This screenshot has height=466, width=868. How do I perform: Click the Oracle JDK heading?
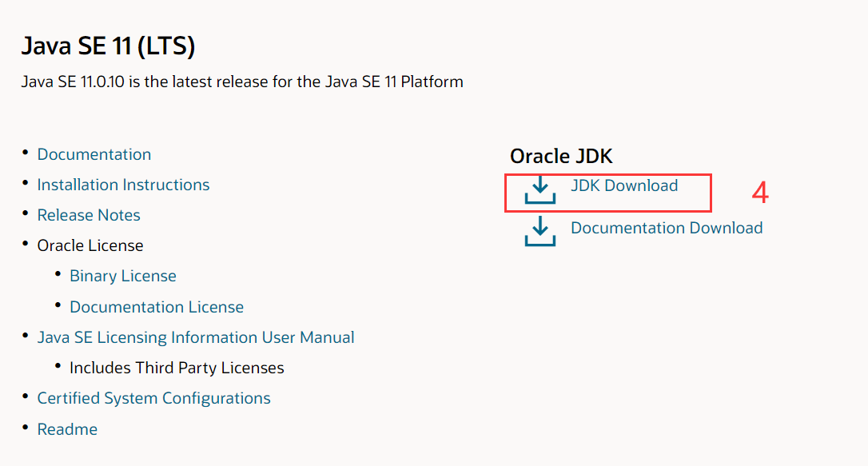(561, 156)
